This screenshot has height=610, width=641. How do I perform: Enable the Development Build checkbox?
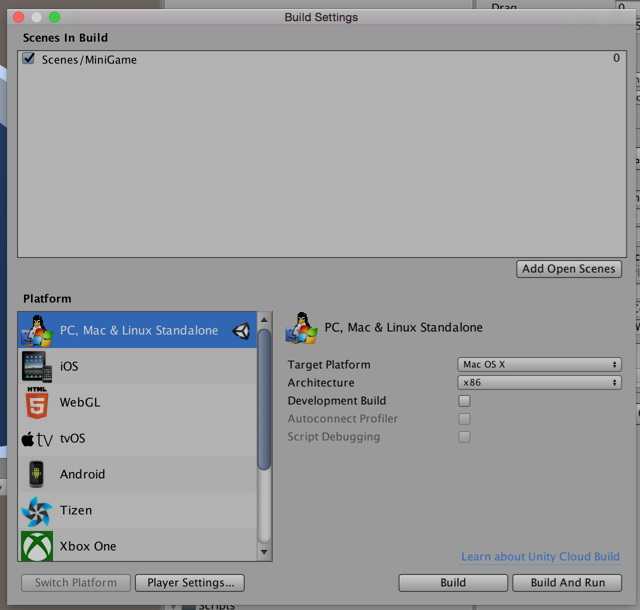click(x=464, y=401)
